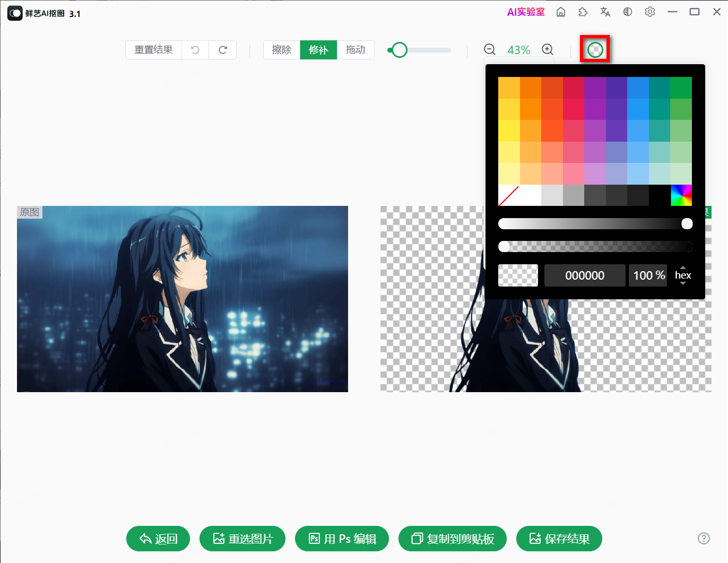Click the brush size slider handle
The image size is (728, 563).
click(400, 50)
